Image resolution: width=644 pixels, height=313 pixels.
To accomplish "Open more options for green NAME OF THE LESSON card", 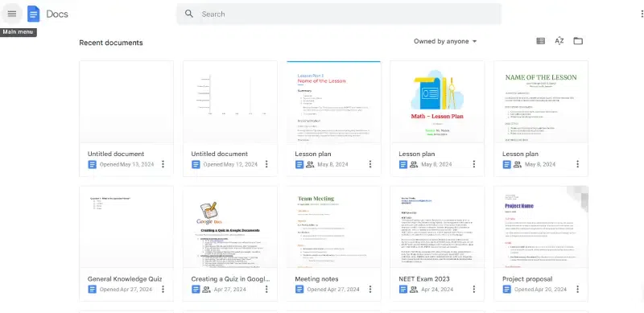I will click(577, 164).
